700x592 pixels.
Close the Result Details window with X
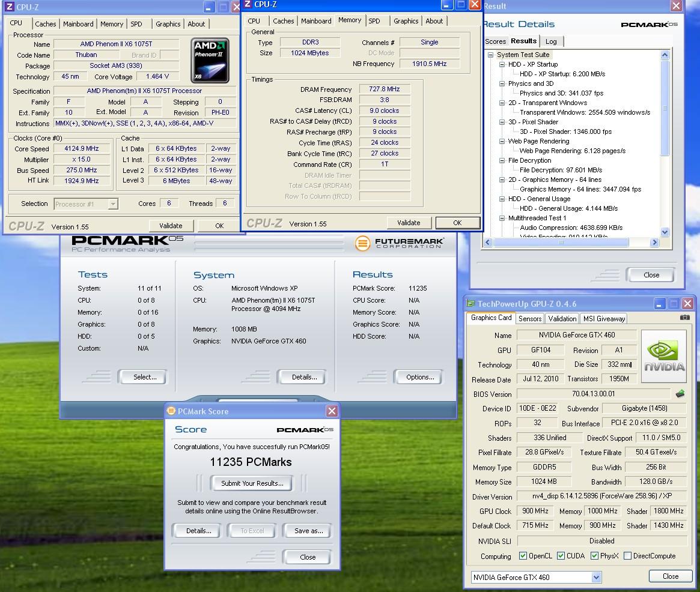pyautogui.click(x=677, y=6)
